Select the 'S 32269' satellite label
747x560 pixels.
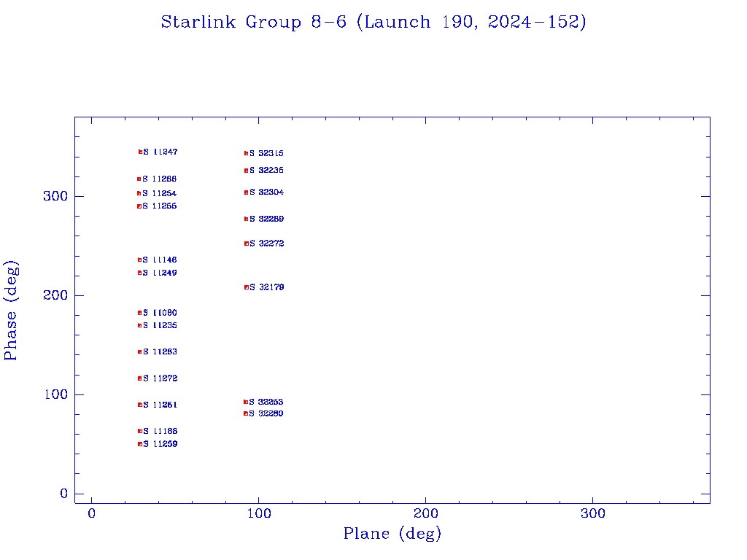pyautogui.click(x=267, y=219)
